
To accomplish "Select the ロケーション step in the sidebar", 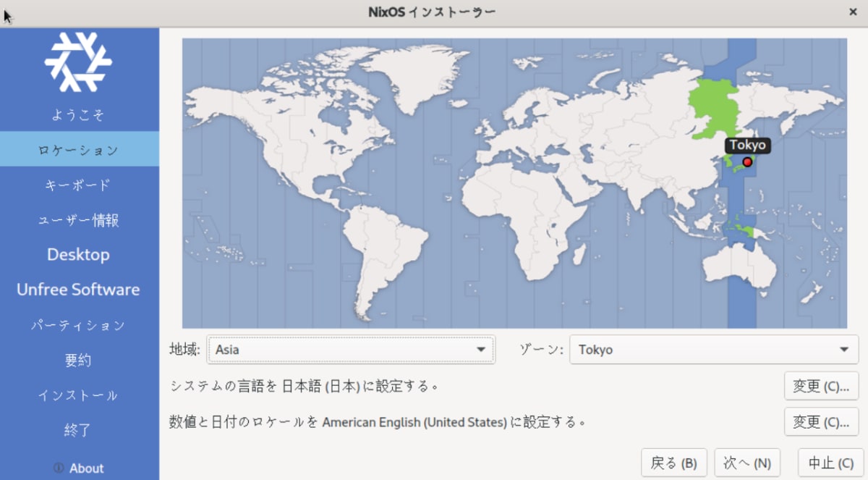I will pos(78,150).
